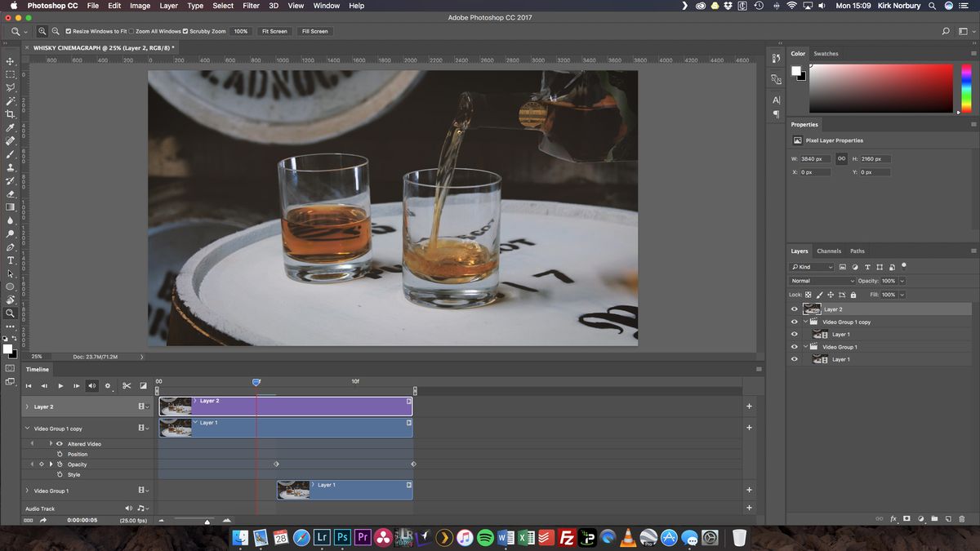Toggle Scrubby Zoom checkbox
Screen dimensions: 980x551
click(185, 30)
